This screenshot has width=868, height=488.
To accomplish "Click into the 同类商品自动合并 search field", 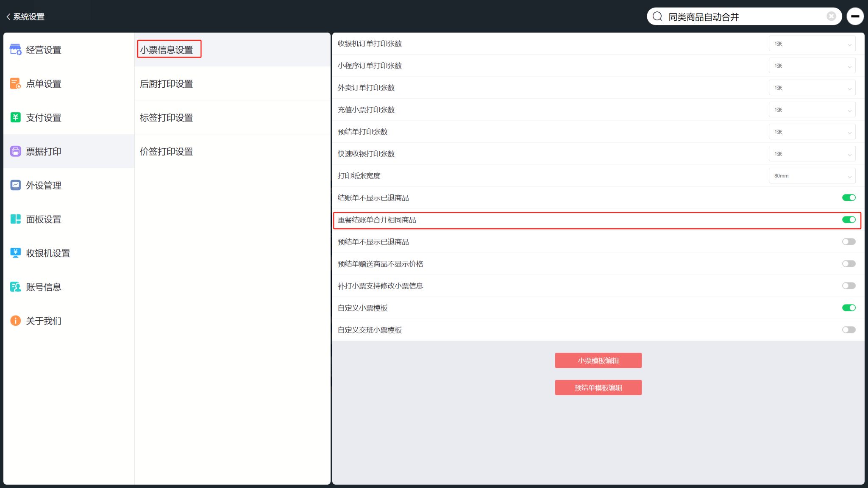I will pos(744,17).
